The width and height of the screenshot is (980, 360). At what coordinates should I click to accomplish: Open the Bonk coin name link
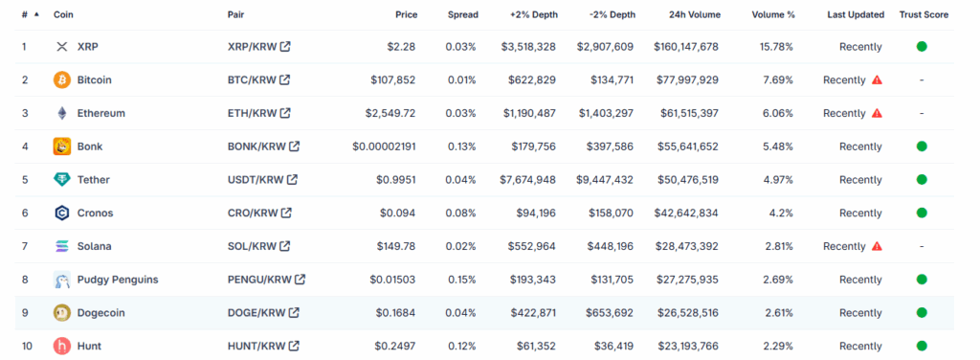point(90,146)
